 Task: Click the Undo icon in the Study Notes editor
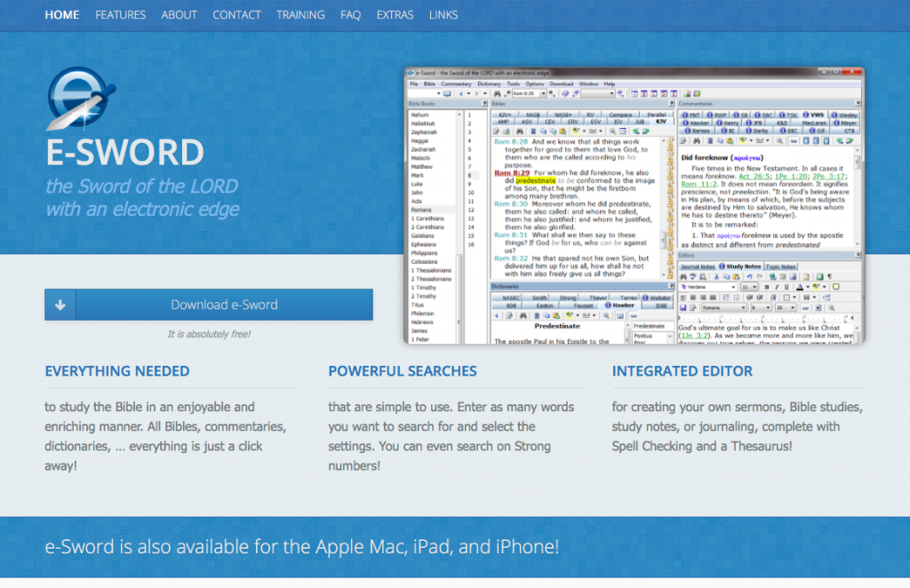tap(750, 276)
